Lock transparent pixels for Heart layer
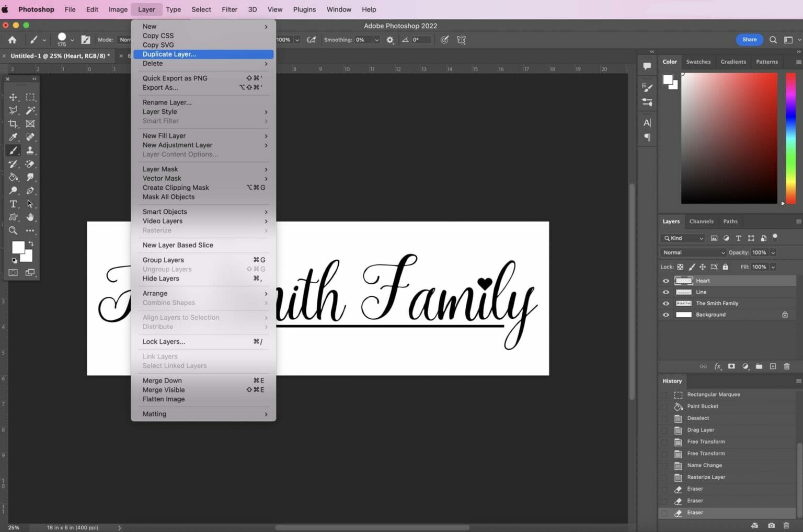The width and height of the screenshot is (803, 532). coord(680,267)
